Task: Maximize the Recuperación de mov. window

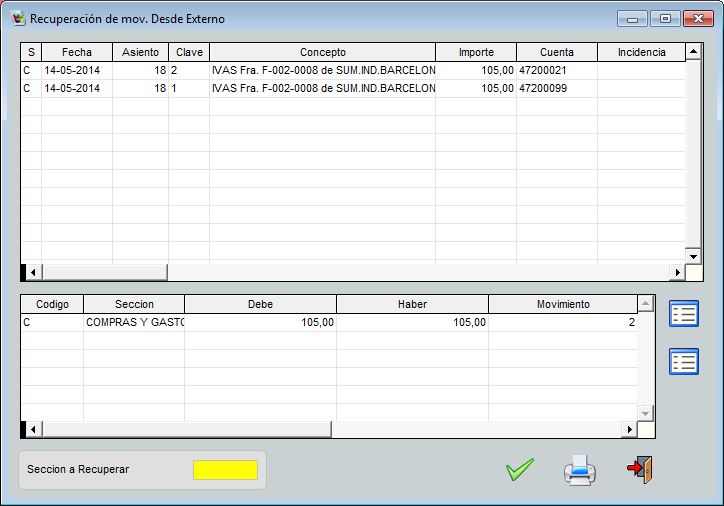Action: click(x=664, y=18)
